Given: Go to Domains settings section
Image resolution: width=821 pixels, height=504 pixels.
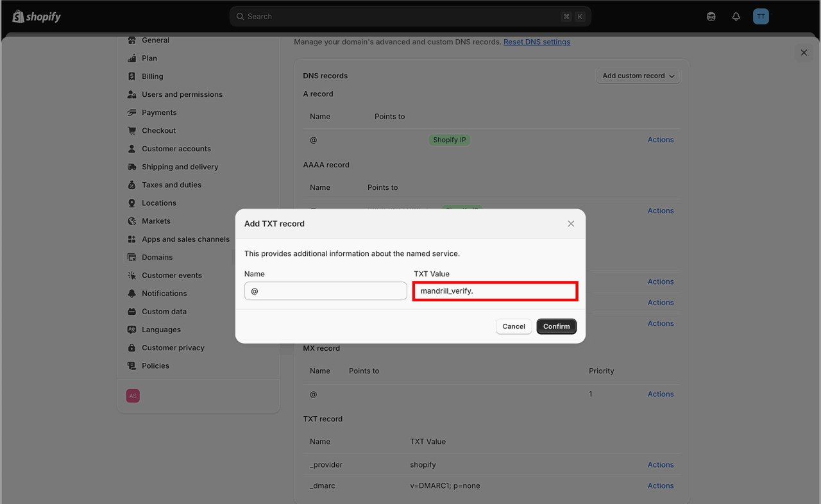Looking at the screenshot, I should tap(157, 257).
